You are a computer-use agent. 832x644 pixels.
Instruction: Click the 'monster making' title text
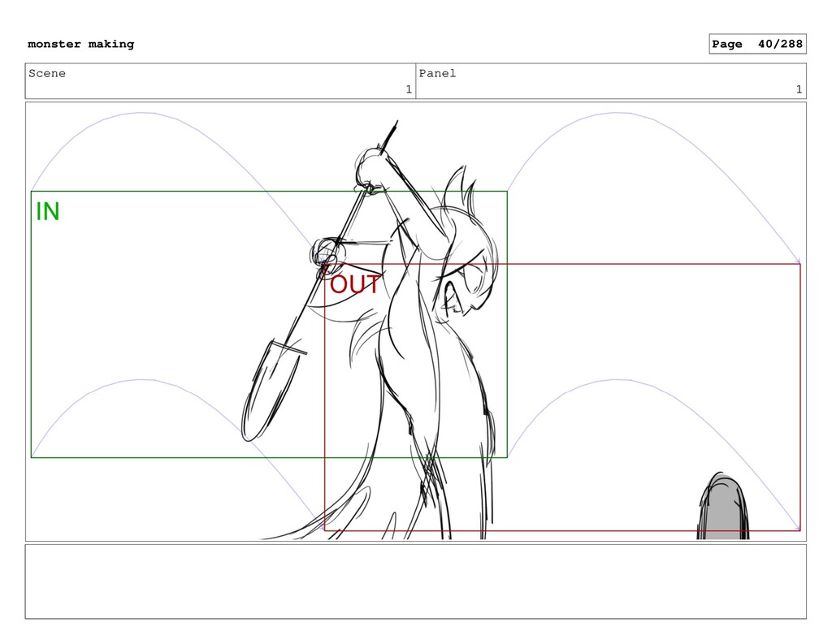80,44
